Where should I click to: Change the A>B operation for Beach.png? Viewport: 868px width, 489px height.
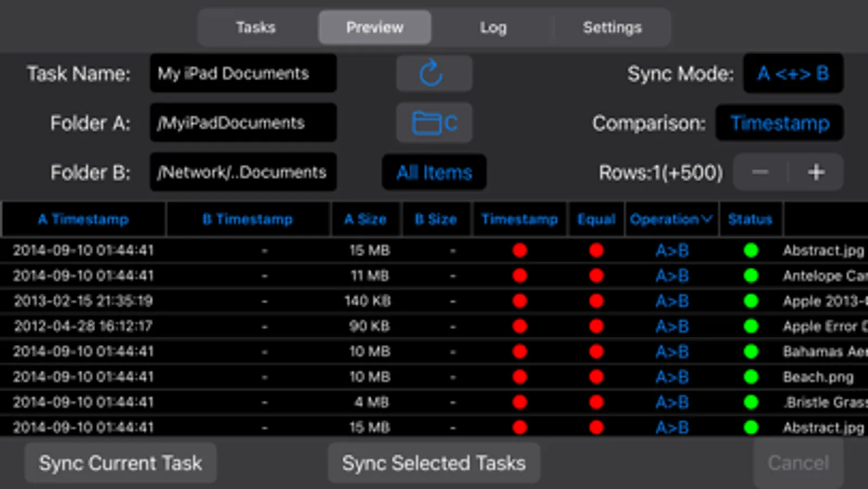coord(672,377)
